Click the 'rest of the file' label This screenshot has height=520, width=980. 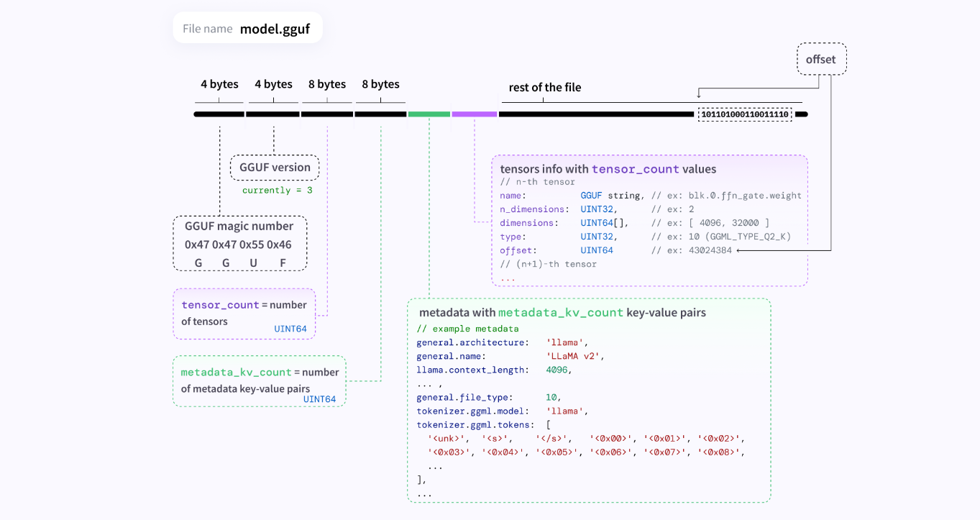point(544,88)
